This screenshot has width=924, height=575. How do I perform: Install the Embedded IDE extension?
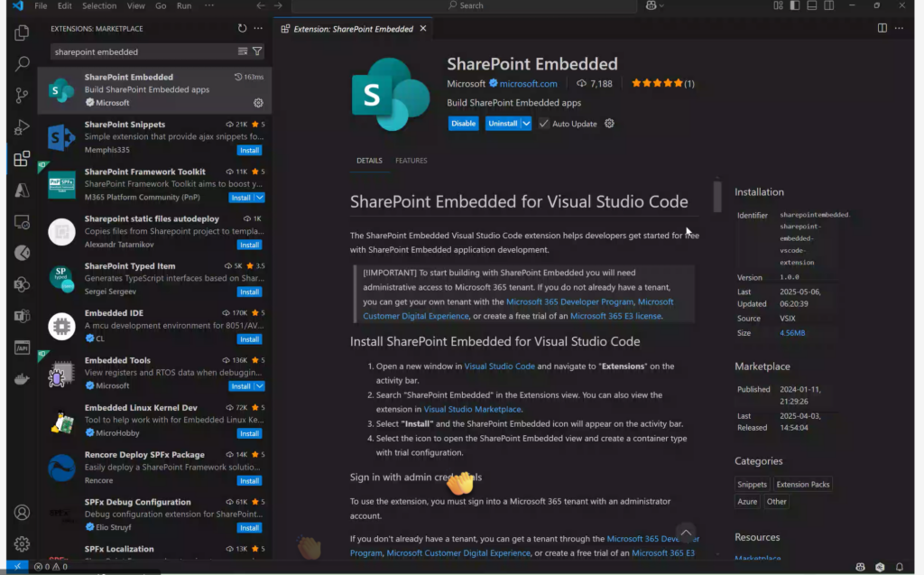click(249, 339)
